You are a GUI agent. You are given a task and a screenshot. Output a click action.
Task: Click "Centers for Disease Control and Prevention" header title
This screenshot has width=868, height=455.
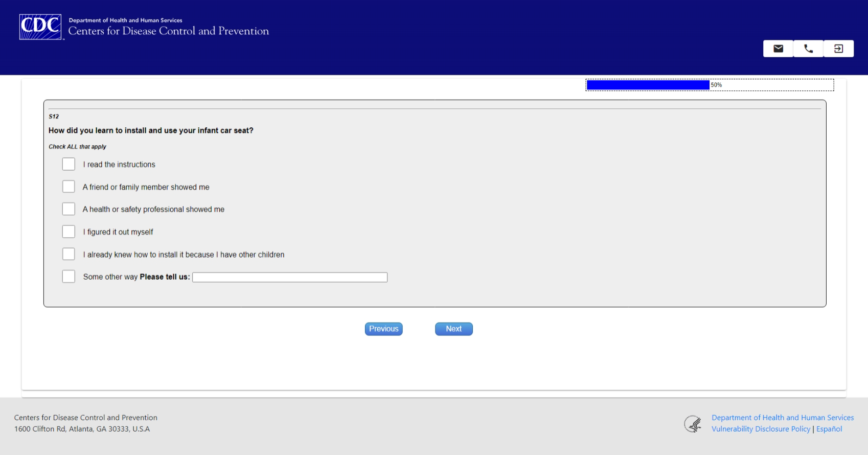[169, 31]
